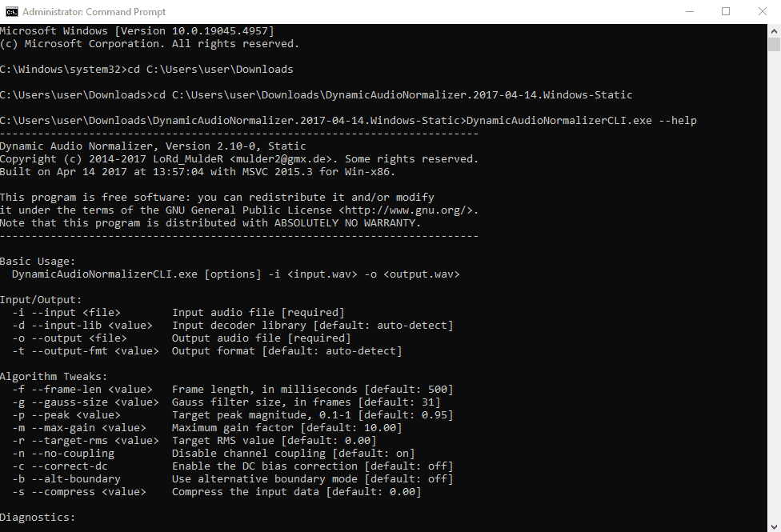This screenshot has width=781, height=532.
Task: Click the scrollbar up arrow
Action: pos(774,30)
